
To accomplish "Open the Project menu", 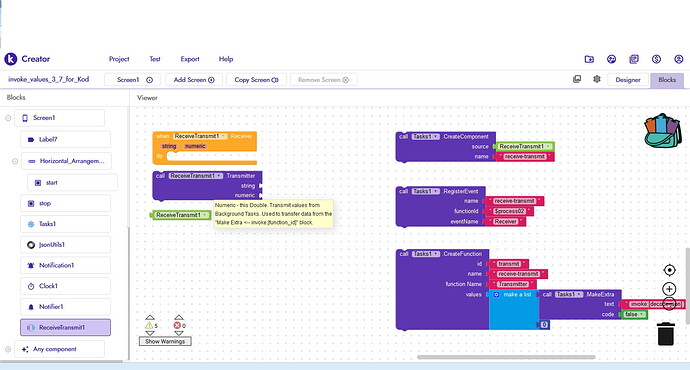I will click(119, 59).
